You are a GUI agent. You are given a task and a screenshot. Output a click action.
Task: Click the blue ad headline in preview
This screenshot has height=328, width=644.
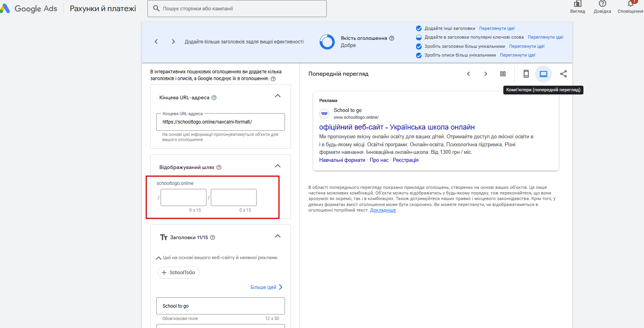point(397,127)
